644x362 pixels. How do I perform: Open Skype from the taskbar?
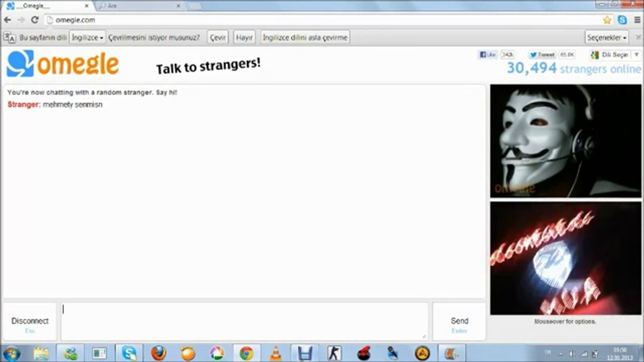[x=129, y=353]
